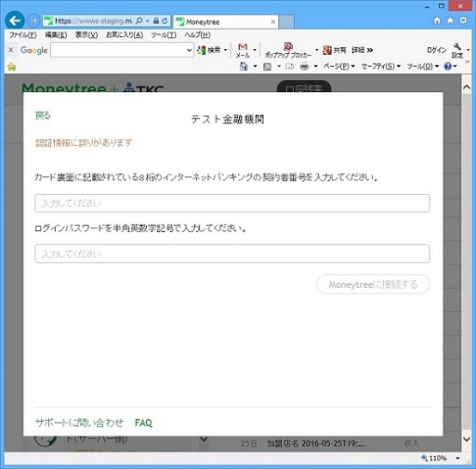Click the サポートに問い合わせ link
The image size is (476, 469).
pos(79,423)
